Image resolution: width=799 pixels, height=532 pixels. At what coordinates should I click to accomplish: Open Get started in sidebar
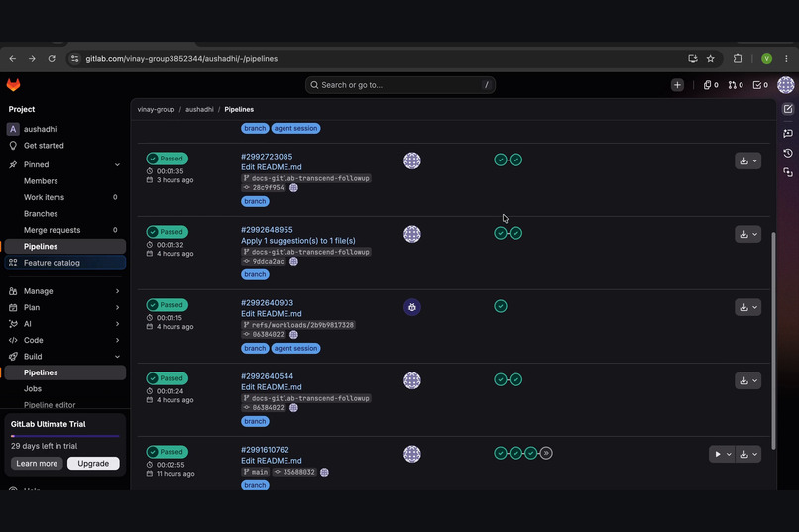point(64,146)
